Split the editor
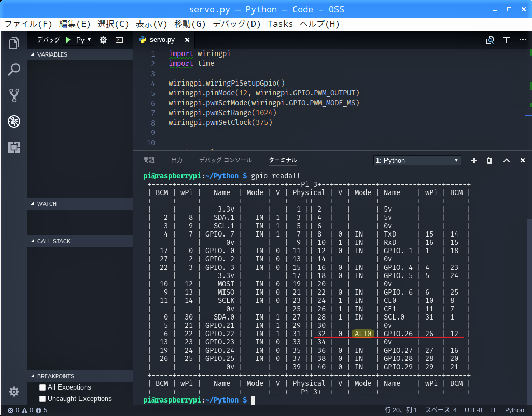This screenshot has height=416, width=532. [x=507, y=40]
